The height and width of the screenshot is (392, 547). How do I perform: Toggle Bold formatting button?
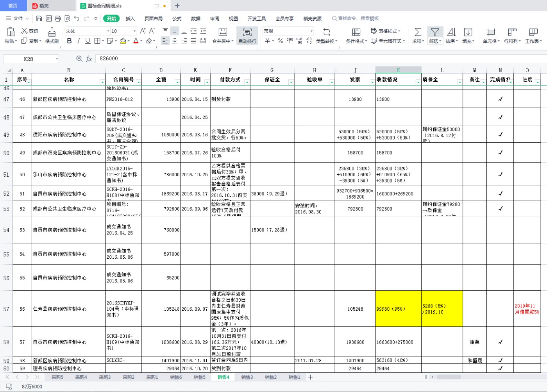(x=69, y=41)
